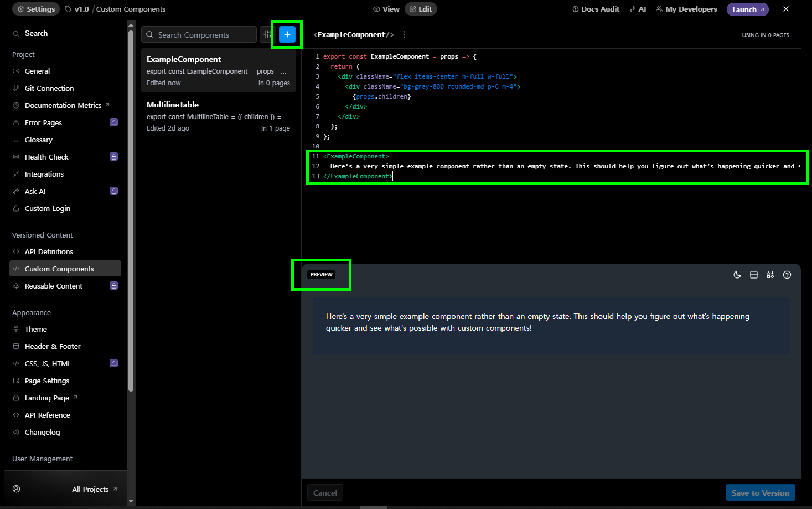Viewport: 812px width, 509px height.
Task: Click the blue add component plus button
Action: pyautogui.click(x=287, y=34)
